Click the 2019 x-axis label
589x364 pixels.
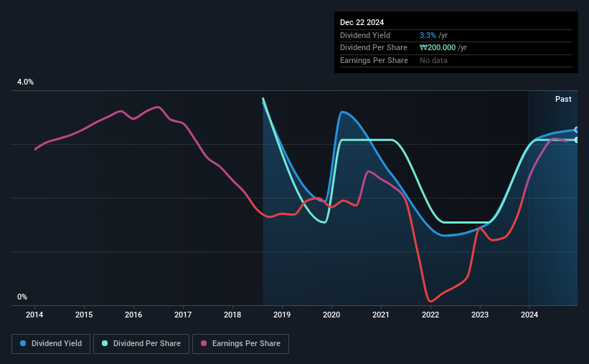point(282,315)
